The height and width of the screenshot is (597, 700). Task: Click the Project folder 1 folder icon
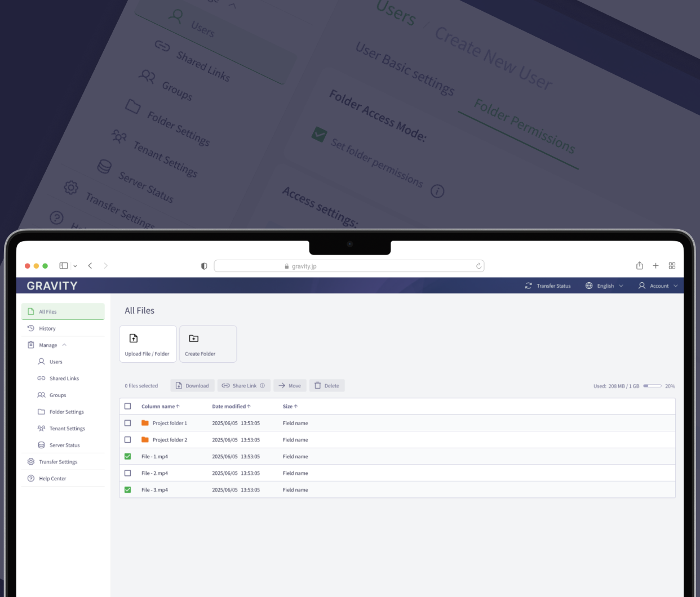145,422
